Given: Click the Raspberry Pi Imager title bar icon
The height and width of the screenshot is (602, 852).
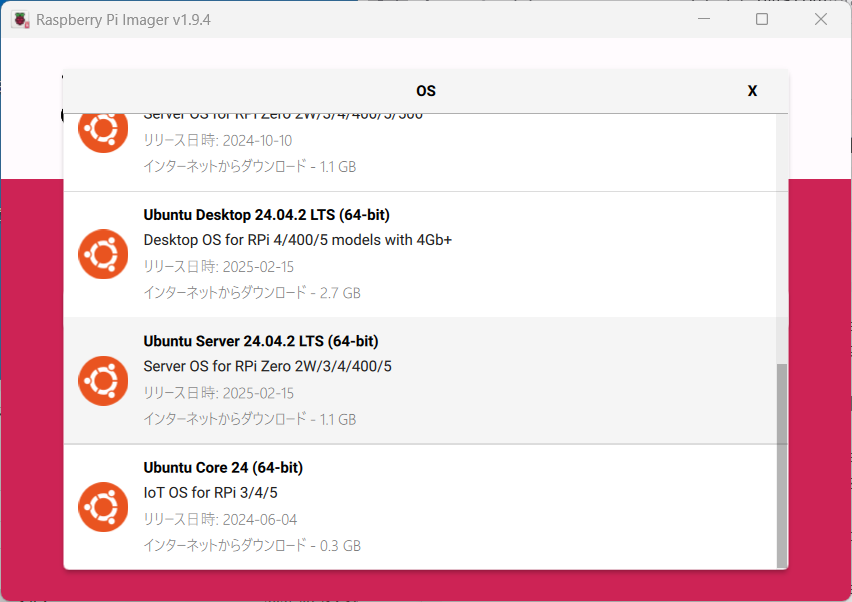Looking at the screenshot, I should pyautogui.click(x=21, y=20).
